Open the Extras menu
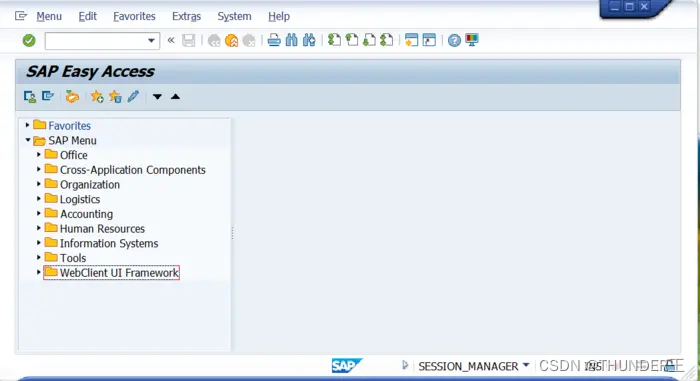Screen dimensions: 700x381 187,17
